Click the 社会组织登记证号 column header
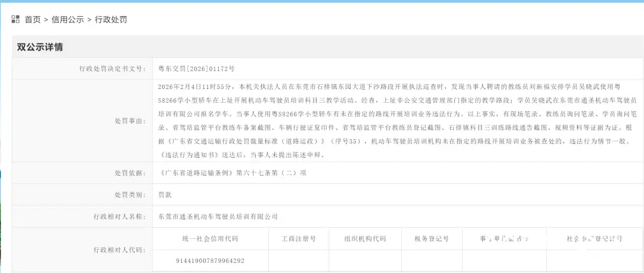This screenshot has height=273, width=644. click(x=595, y=238)
